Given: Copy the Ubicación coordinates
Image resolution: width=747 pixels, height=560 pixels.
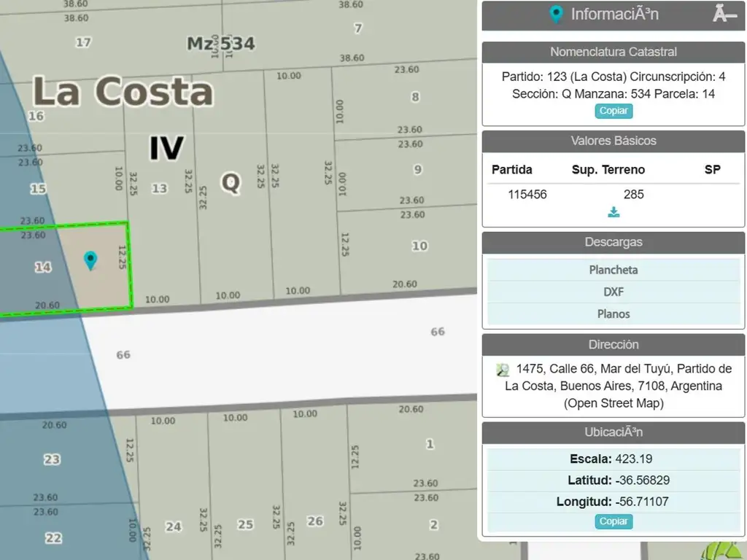Looking at the screenshot, I should click(x=614, y=521).
